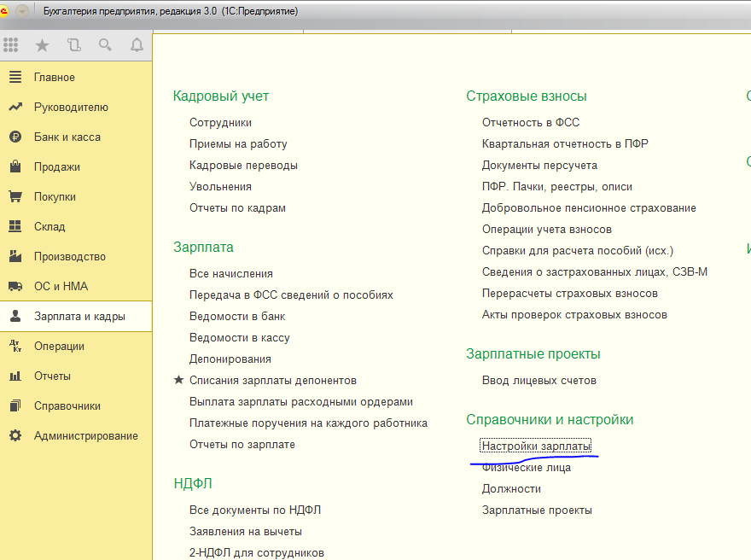Open the Справочники section label
Screen dimensions: 751x560
coord(67,405)
